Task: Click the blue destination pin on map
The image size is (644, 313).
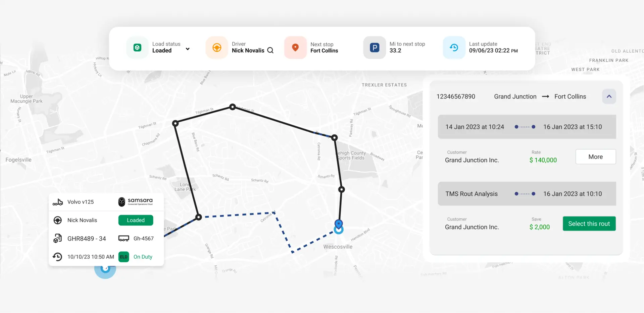Action: (x=339, y=224)
